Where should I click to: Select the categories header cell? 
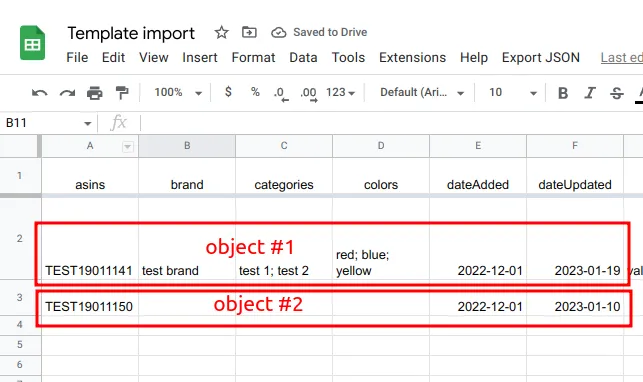[284, 176]
